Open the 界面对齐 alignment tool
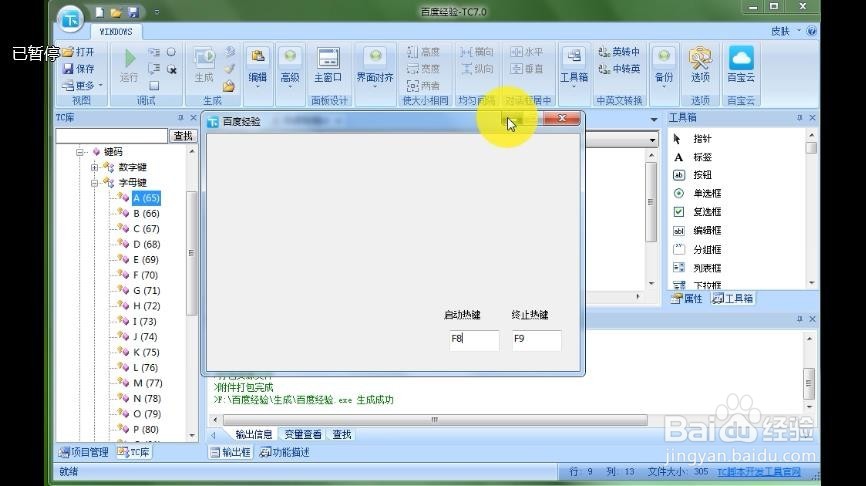Viewport: 866px width, 486px height. point(375,66)
